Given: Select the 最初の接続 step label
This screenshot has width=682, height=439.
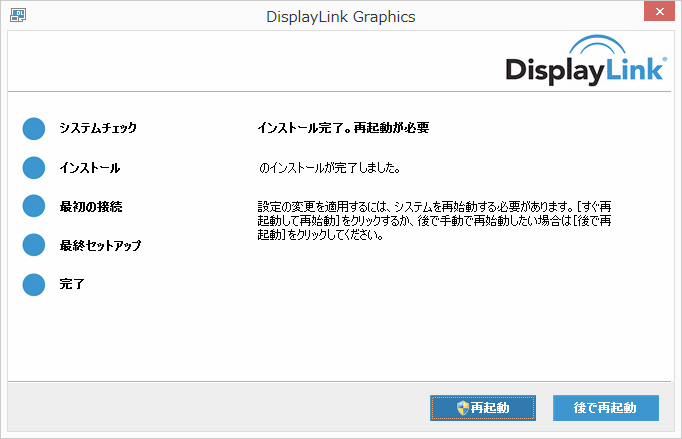Looking at the screenshot, I should pyautogui.click(x=91, y=206).
